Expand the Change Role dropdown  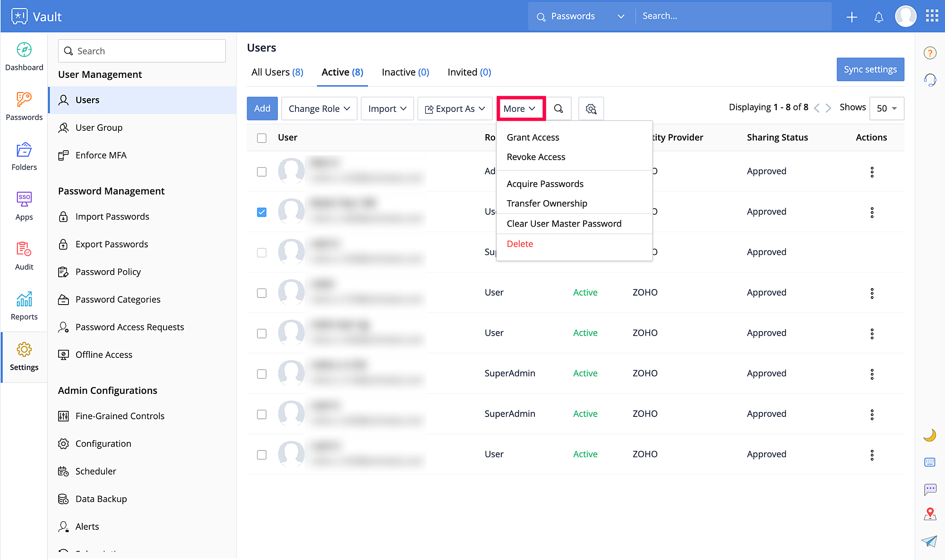pyautogui.click(x=319, y=109)
